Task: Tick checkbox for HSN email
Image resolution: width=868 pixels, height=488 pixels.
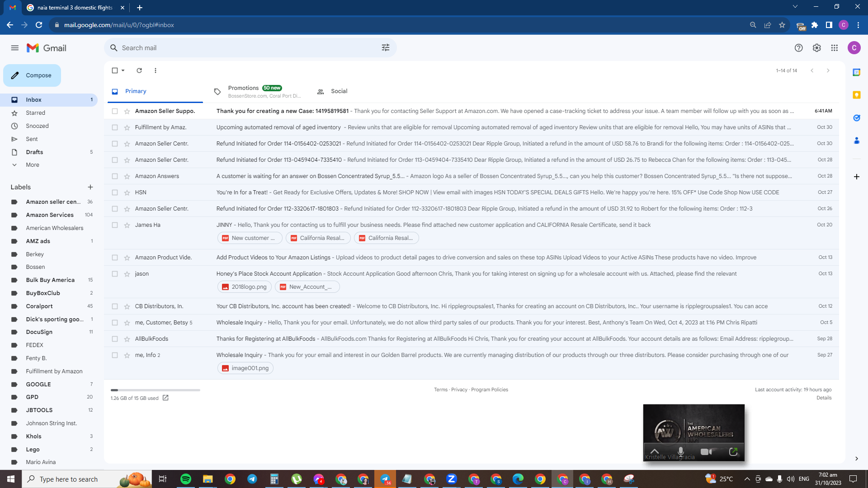Action: (x=115, y=192)
